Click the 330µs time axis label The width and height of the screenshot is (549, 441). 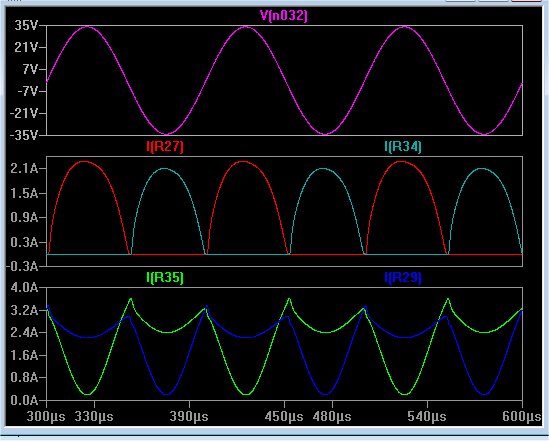pos(94,416)
